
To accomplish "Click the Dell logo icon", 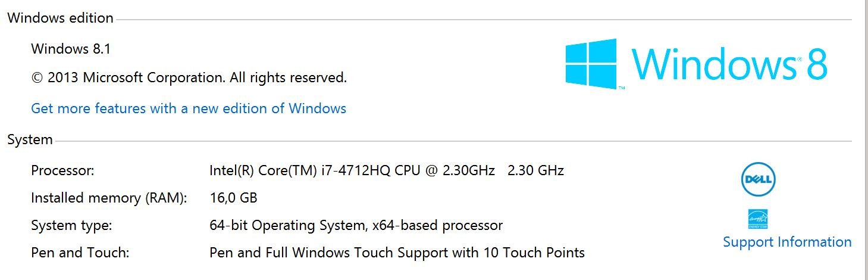I will 759,179.
